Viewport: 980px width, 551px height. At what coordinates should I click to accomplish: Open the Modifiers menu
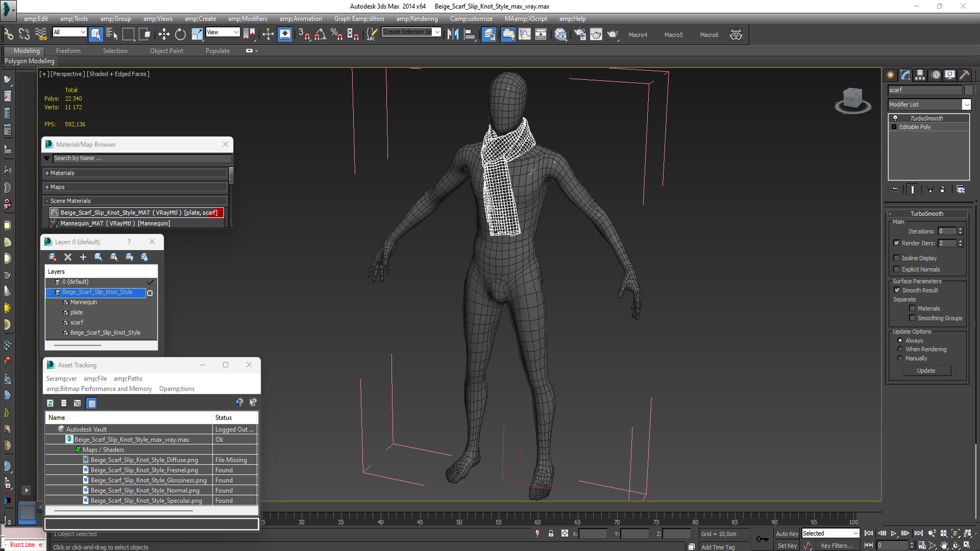point(248,19)
